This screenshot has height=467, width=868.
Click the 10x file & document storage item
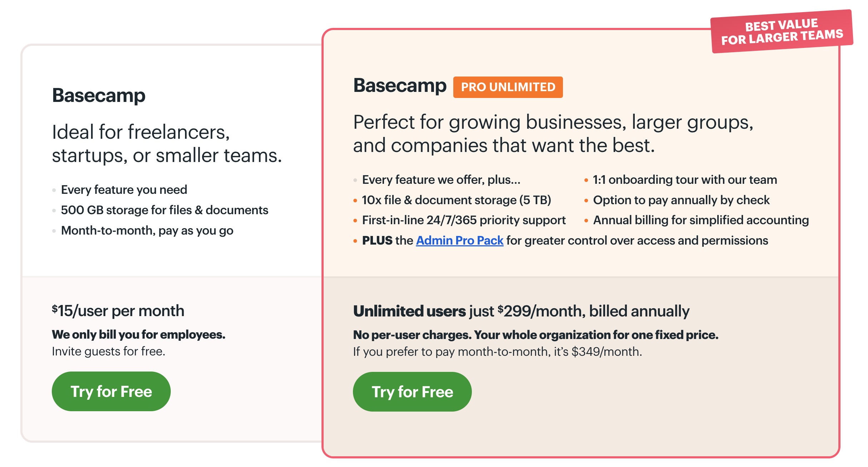click(456, 200)
